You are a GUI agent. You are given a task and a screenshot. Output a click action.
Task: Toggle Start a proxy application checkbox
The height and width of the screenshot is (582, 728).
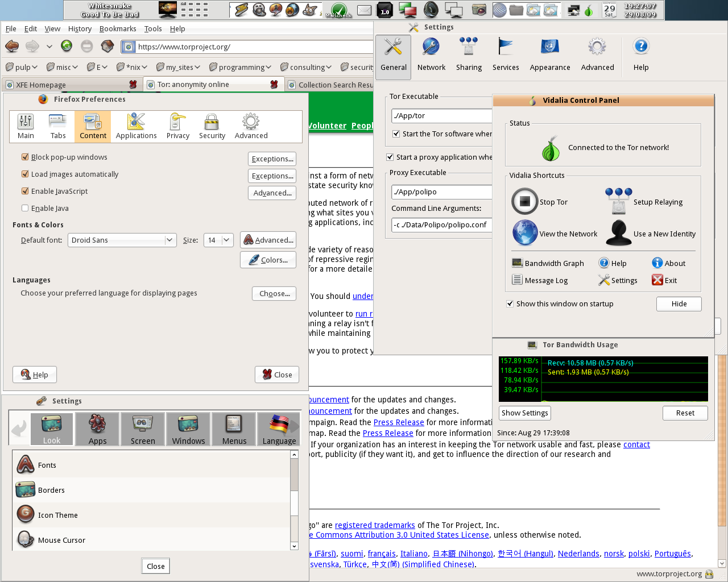click(x=390, y=157)
